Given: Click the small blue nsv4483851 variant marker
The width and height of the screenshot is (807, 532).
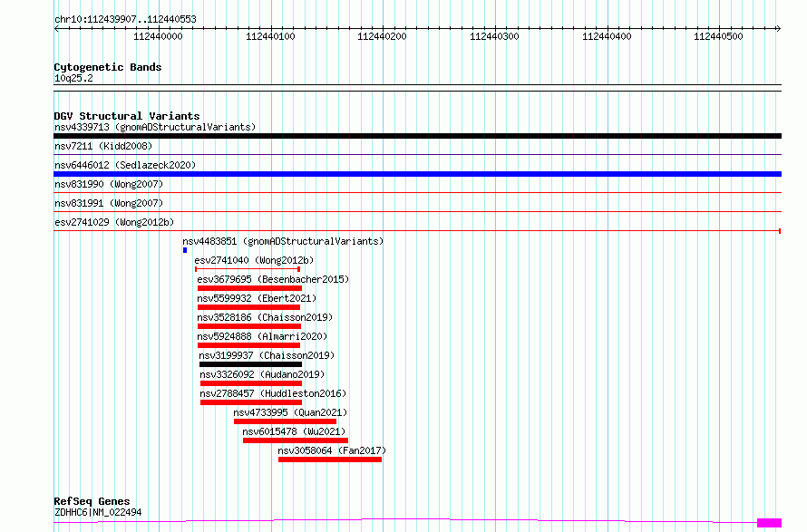Looking at the screenshot, I should pos(185,250).
